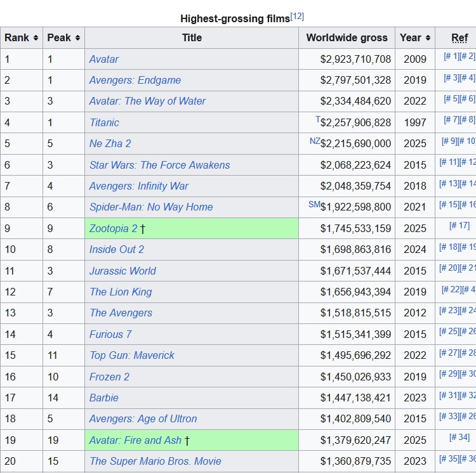Open the Frozen 2 link
Image resolution: width=476 pixels, height=473 pixels.
tap(109, 377)
